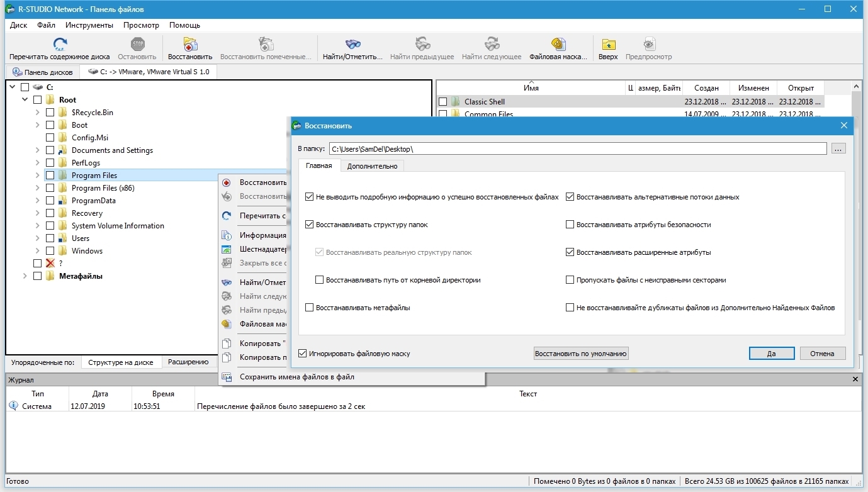Enable 'Восстанавливать метафайлы' checkbox
This screenshot has height=492, width=868.
click(309, 308)
